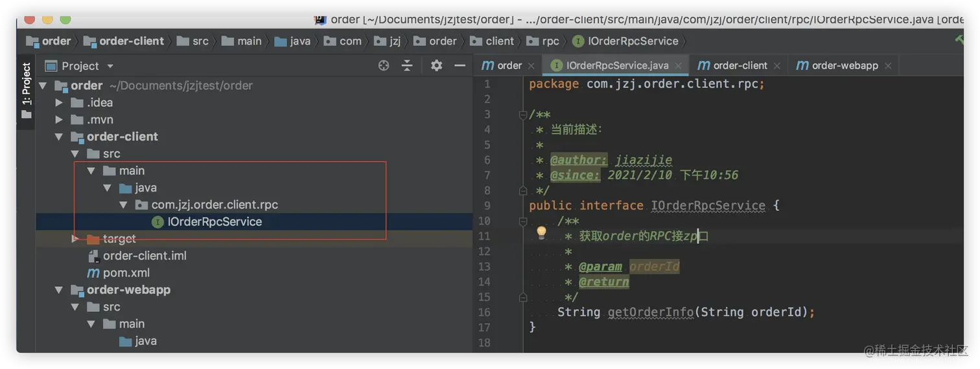
Task: Select the .idea folder row
Action: pos(253,102)
